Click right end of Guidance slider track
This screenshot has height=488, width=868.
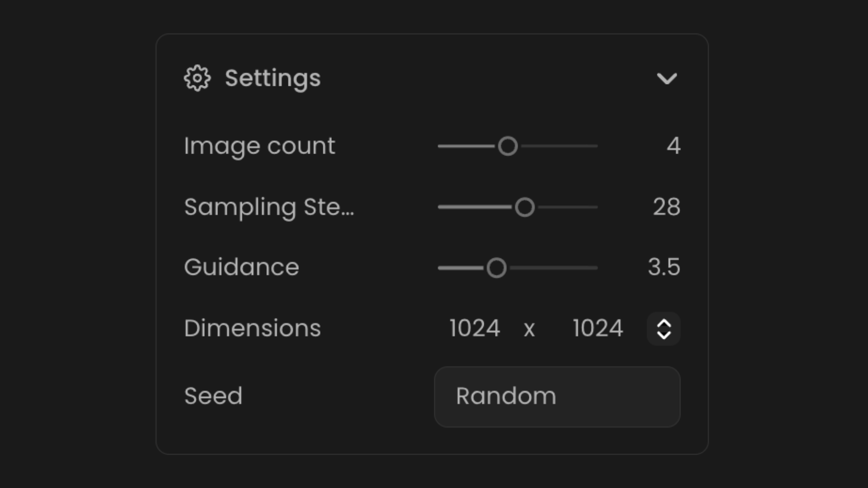pos(595,268)
